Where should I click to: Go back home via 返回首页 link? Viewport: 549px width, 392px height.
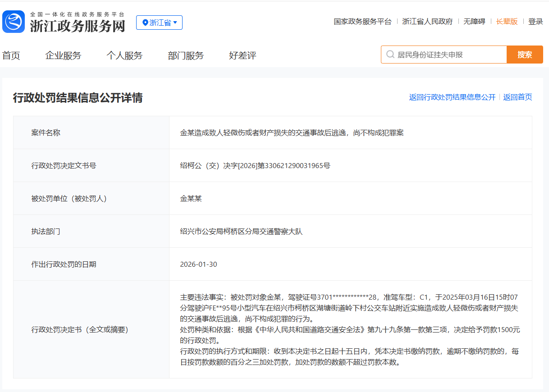tap(517, 97)
